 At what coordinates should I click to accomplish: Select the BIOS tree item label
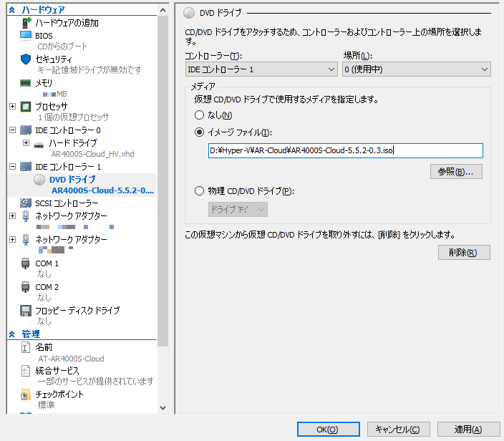point(44,36)
